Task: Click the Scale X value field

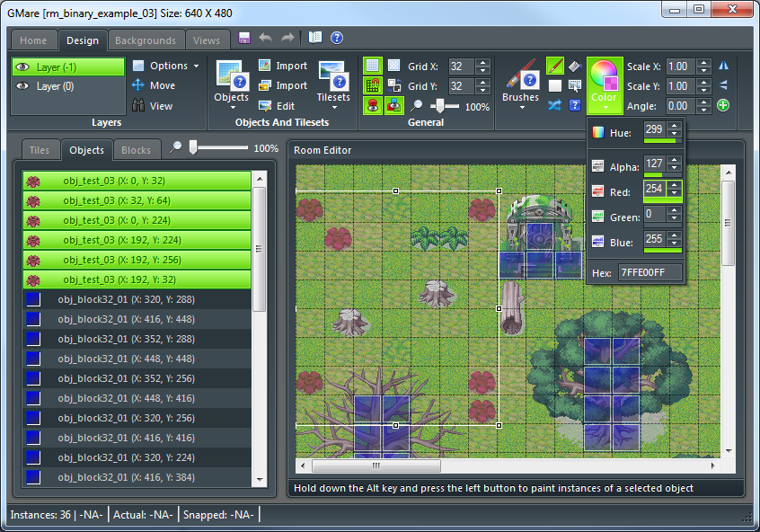Action: [681, 66]
